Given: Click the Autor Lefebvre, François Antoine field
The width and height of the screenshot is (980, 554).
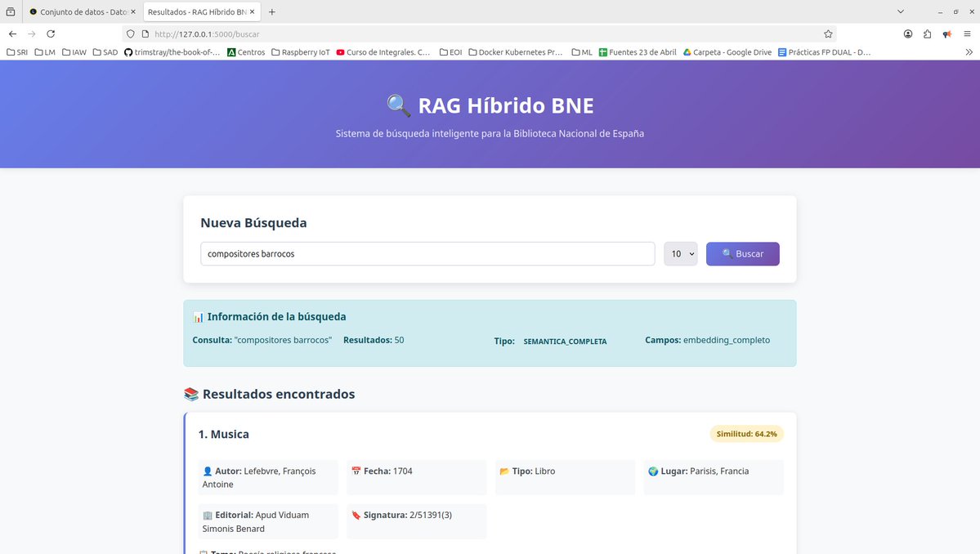Looking at the screenshot, I should pos(268,478).
